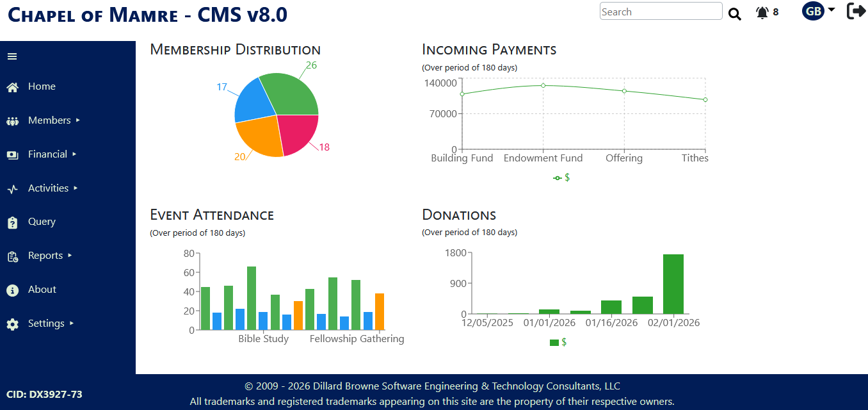Expand the Members submenu arrow

pos(77,120)
